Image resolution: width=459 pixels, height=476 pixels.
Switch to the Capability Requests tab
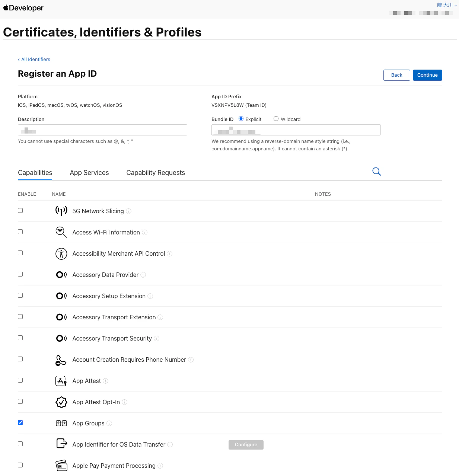point(156,173)
